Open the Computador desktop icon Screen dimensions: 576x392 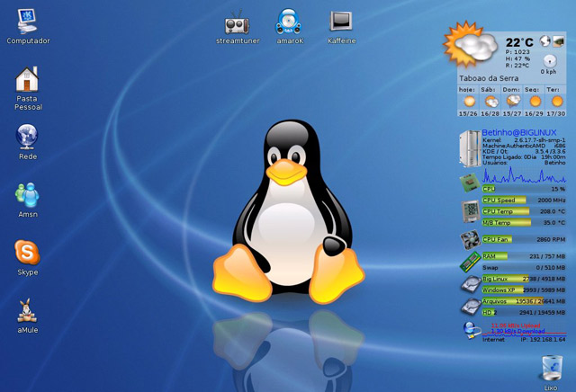[28, 22]
